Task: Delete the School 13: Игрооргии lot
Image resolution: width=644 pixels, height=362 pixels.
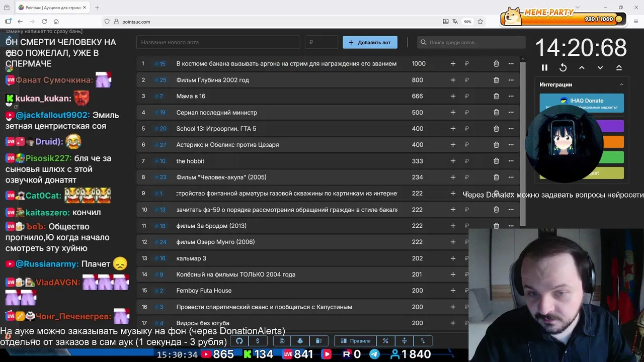Action: pyautogui.click(x=496, y=129)
